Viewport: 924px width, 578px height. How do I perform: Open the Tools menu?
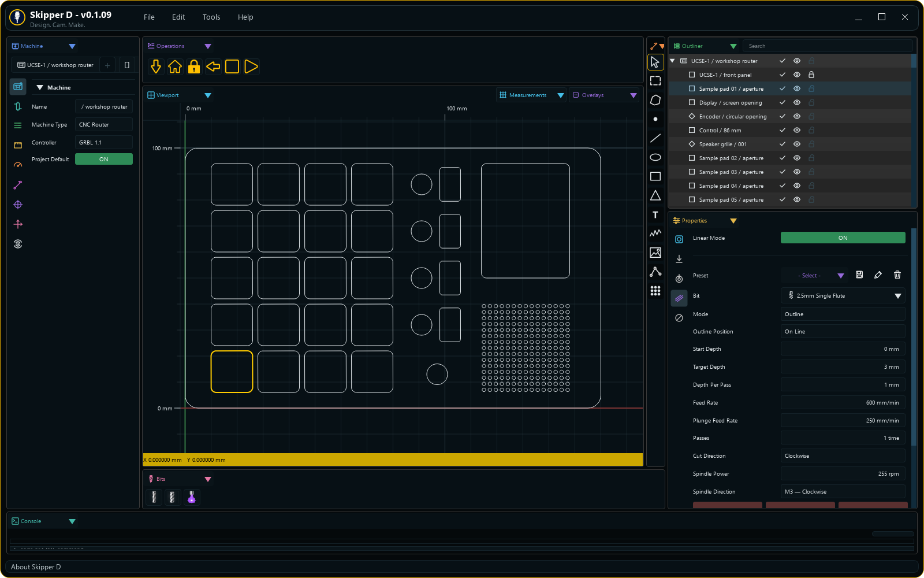click(211, 17)
